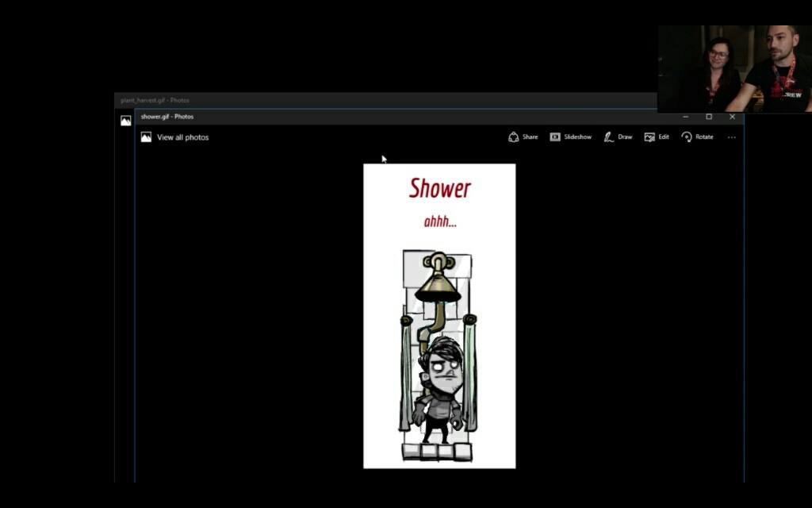
Task: Start the Slideshow
Action: (571, 137)
